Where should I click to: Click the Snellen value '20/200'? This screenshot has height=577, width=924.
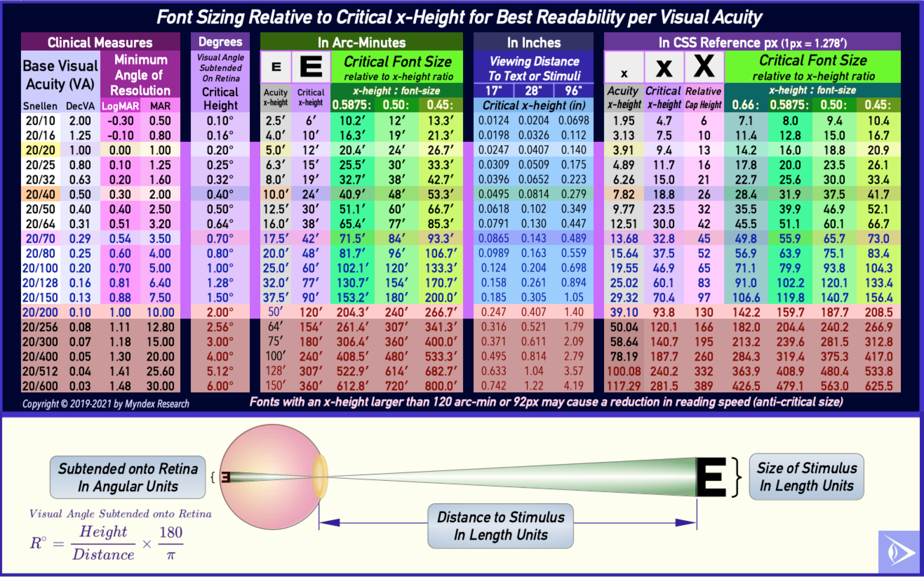(x=40, y=312)
